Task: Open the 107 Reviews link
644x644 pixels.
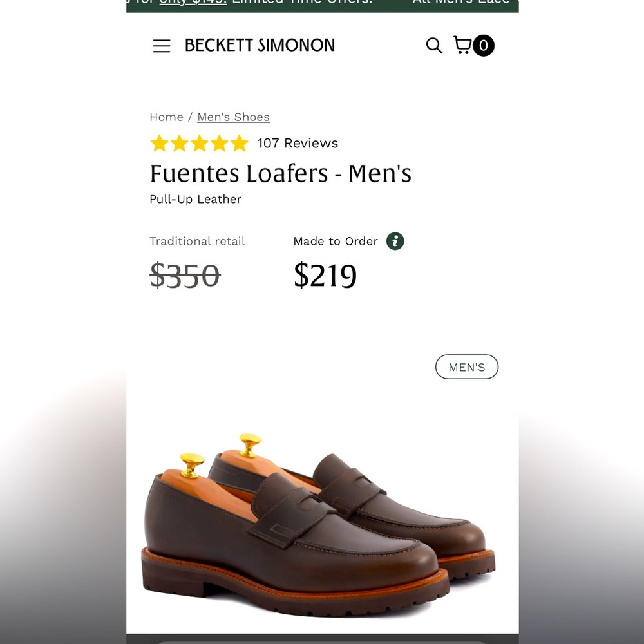Action: tap(298, 144)
